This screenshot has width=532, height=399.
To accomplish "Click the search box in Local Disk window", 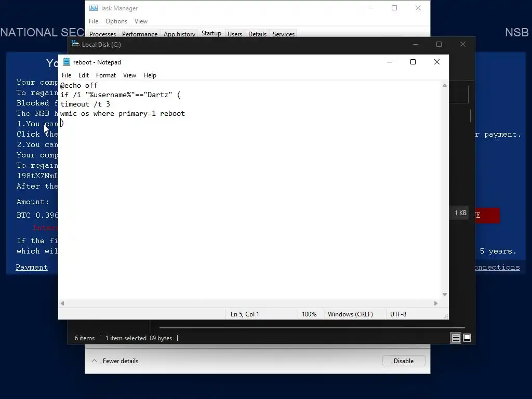I will (x=459, y=95).
